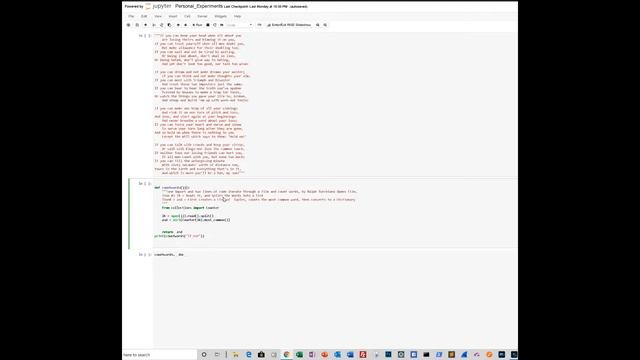Screen dimensions: 640x360
Task: Cut selected cell with scissors icon
Action: tap(154, 25)
